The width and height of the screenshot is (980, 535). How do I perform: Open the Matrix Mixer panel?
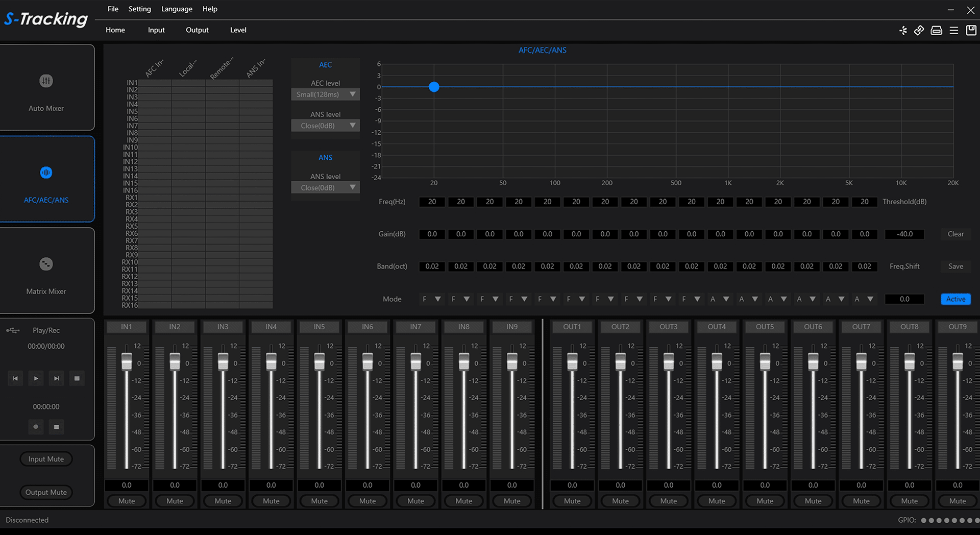pyautogui.click(x=46, y=271)
